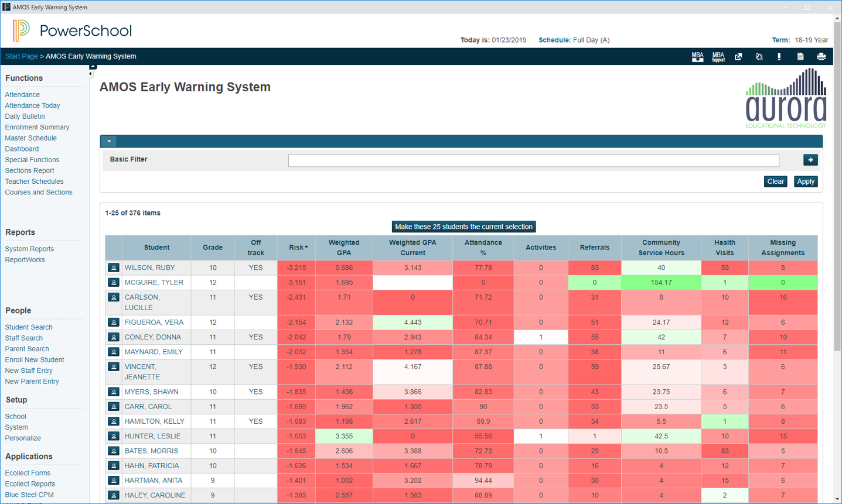Open Student Search under People
The height and width of the screenshot is (504, 842).
pyautogui.click(x=29, y=327)
